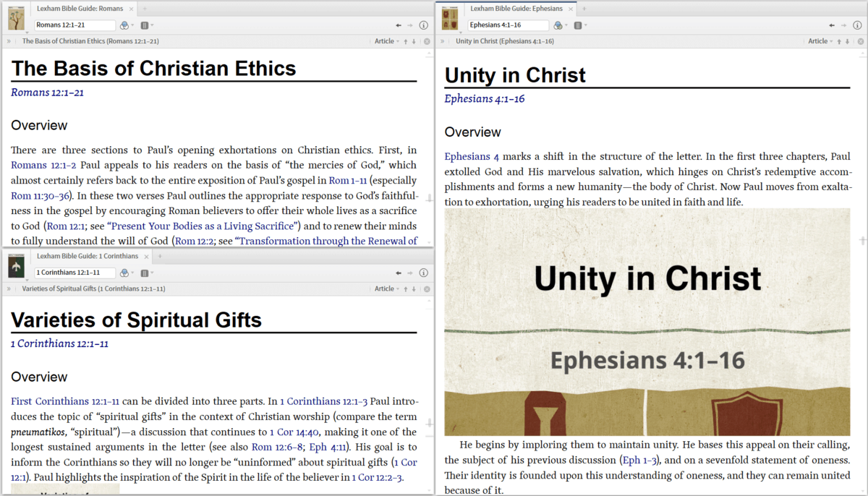The image size is (868, 496).
Task: Open the info panel for the 1 Corinthians guide
Action: [x=424, y=273]
